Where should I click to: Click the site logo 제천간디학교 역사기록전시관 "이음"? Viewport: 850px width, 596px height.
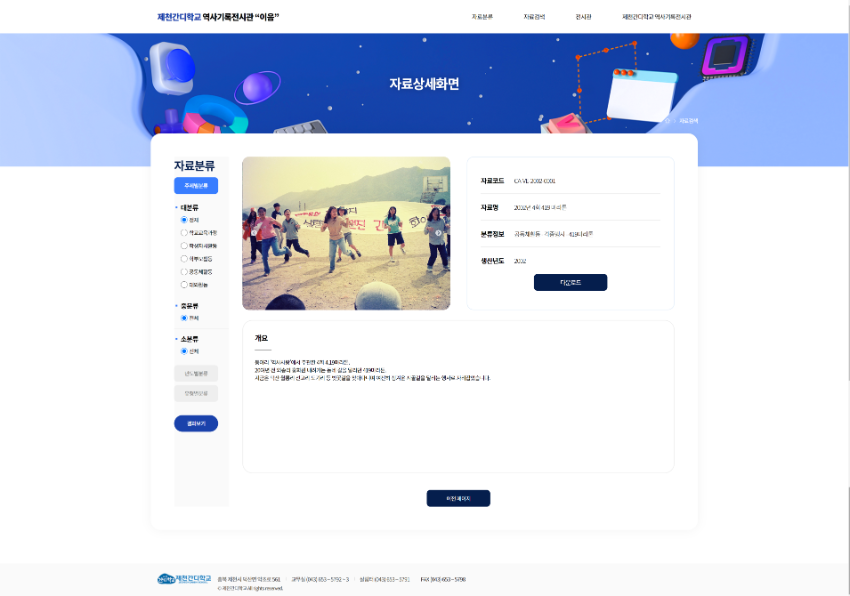[x=218, y=17]
